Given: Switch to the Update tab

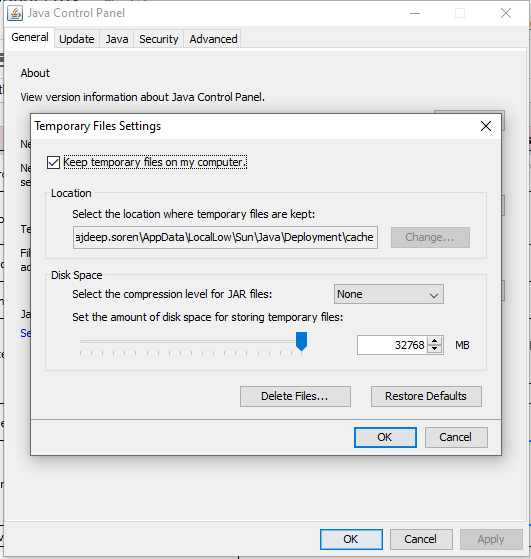Looking at the screenshot, I should click(x=77, y=39).
